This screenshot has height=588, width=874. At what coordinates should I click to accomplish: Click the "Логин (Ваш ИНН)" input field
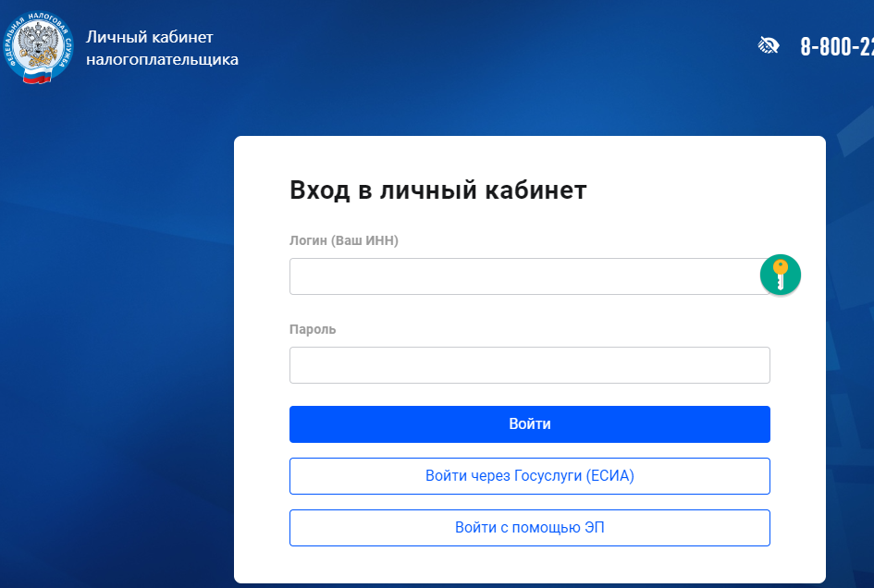[x=529, y=276]
